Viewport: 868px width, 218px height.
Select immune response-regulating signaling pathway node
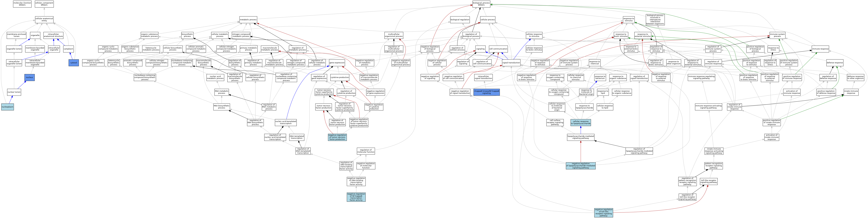[x=702, y=78]
